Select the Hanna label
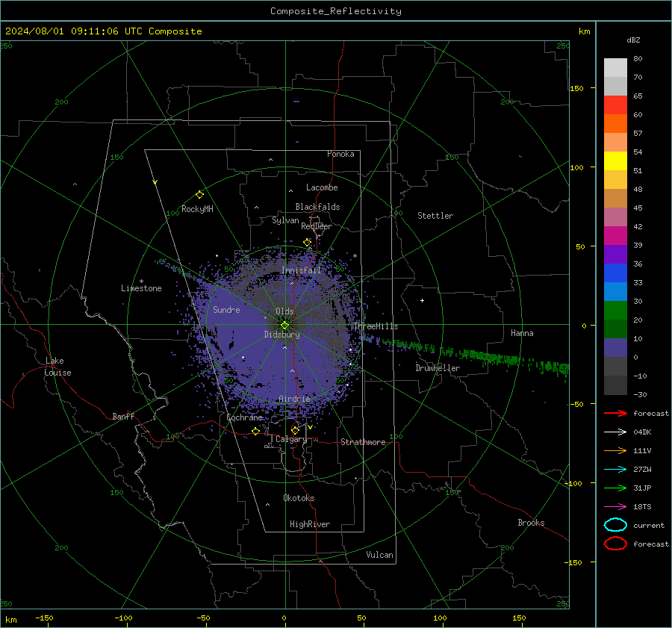Screen dimensions: 672x628 522,333
